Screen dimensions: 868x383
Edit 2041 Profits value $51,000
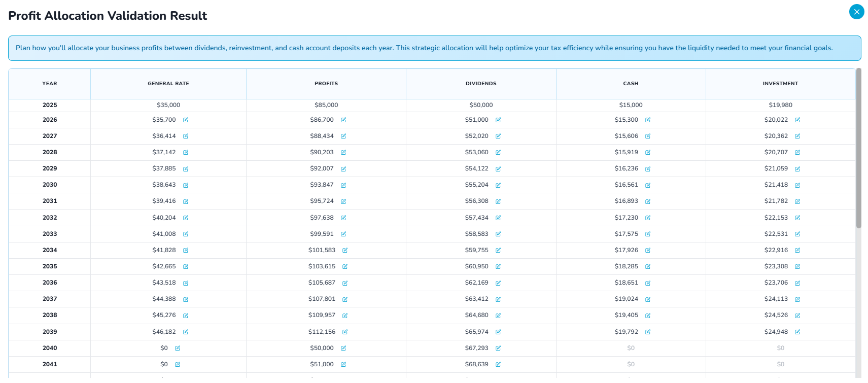point(343,365)
